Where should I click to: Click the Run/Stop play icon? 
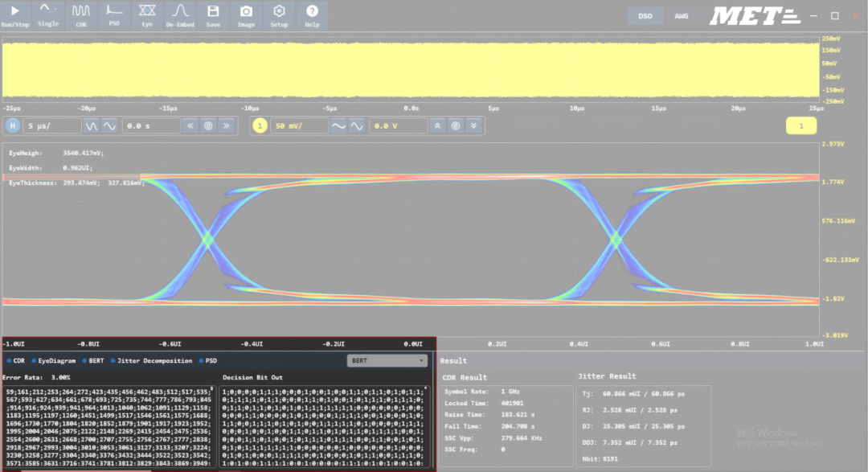pyautogui.click(x=15, y=11)
